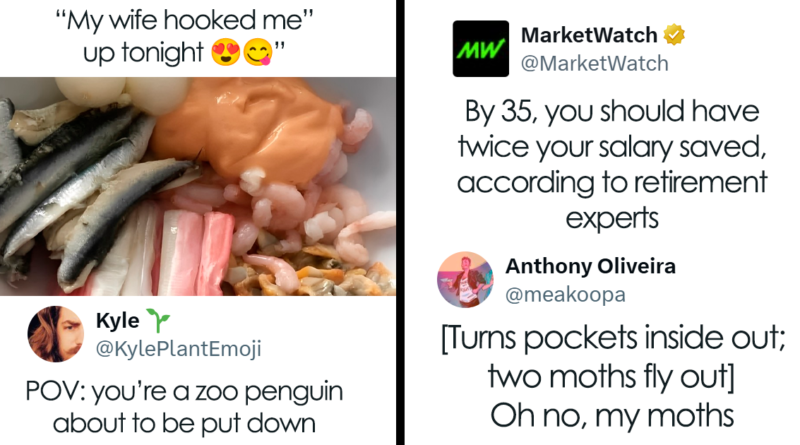Image resolution: width=800 pixels, height=445 pixels.
Task: Click the 'My wife hooked me up tonight' caption
Action: (184, 37)
